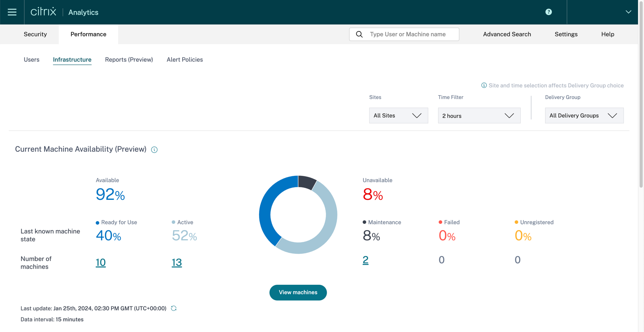Click info icon next to site selection note
The image size is (644, 332).
coord(484,85)
